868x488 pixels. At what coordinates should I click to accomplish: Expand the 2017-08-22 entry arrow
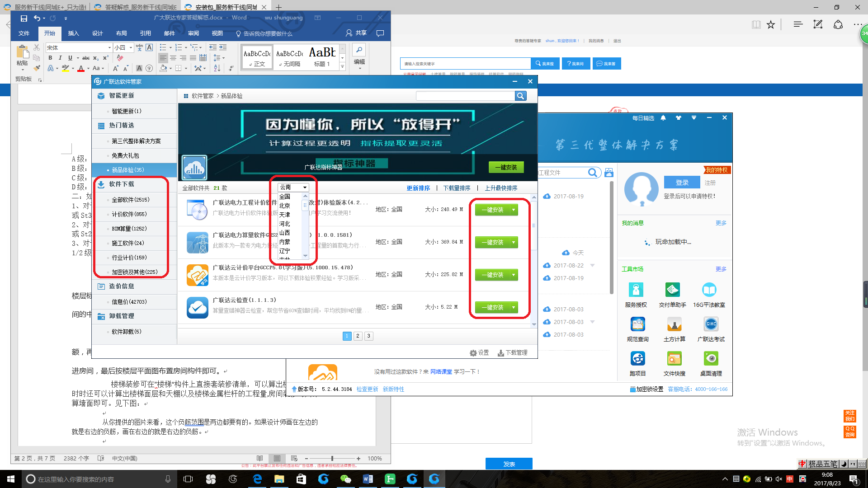(x=593, y=265)
